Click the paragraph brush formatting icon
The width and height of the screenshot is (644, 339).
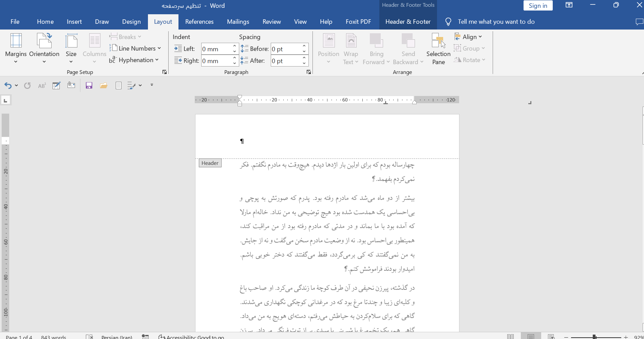[x=131, y=86]
